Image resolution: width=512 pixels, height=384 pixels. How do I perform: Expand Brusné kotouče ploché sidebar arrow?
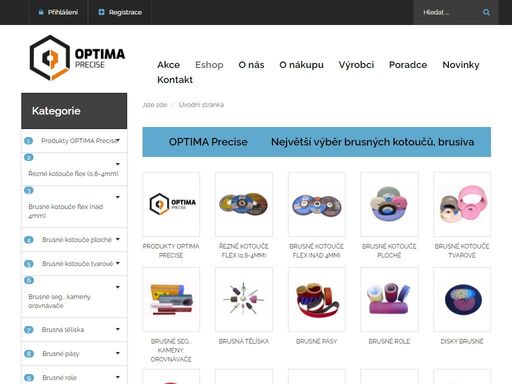[x=118, y=239]
